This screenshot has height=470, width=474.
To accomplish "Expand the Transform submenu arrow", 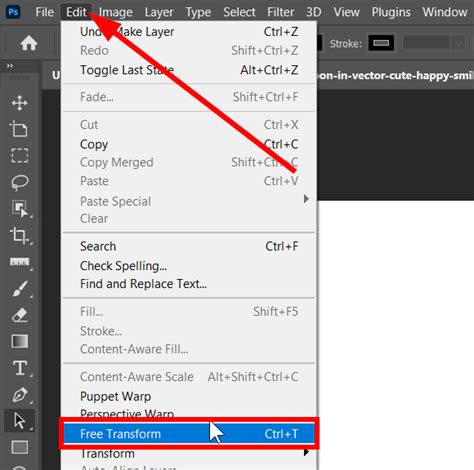I will tap(306, 453).
